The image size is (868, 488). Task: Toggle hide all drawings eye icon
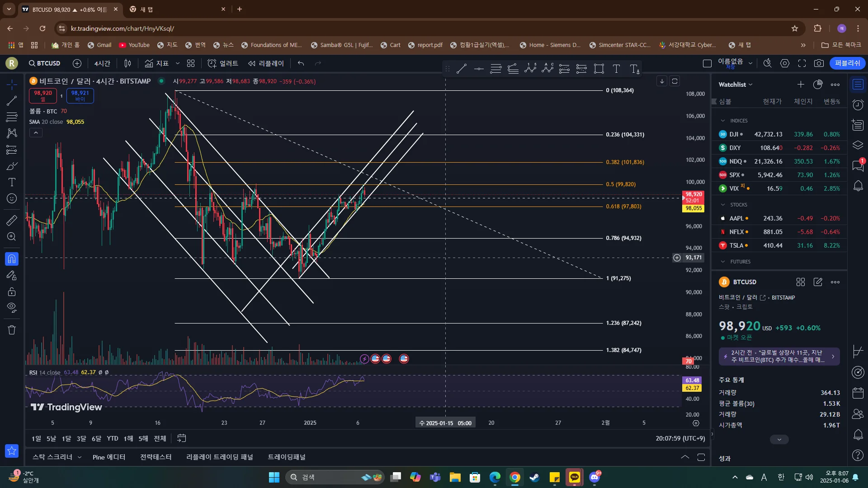tap(12, 308)
